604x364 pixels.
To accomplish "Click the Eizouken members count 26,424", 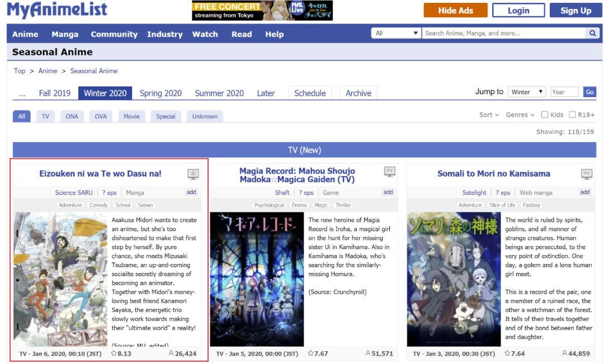I will tap(182, 353).
